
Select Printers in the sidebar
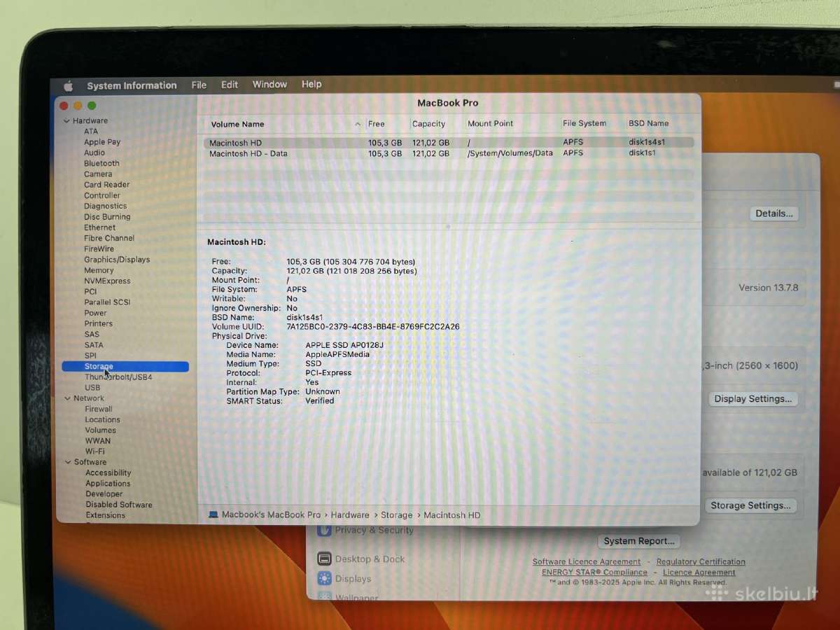pos(99,323)
